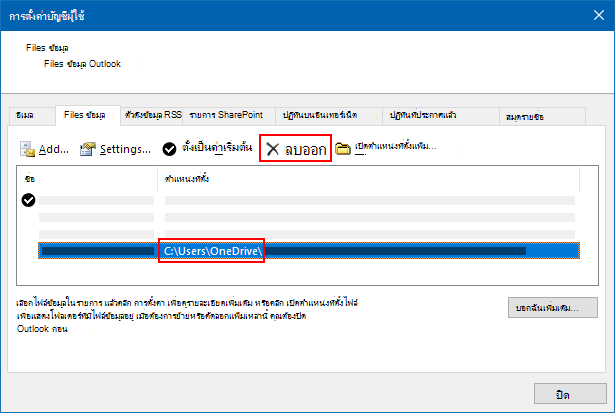615x413 pixels.
Task: Open Settings for the selected data file
Action: pyautogui.click(x=115, y=149)
